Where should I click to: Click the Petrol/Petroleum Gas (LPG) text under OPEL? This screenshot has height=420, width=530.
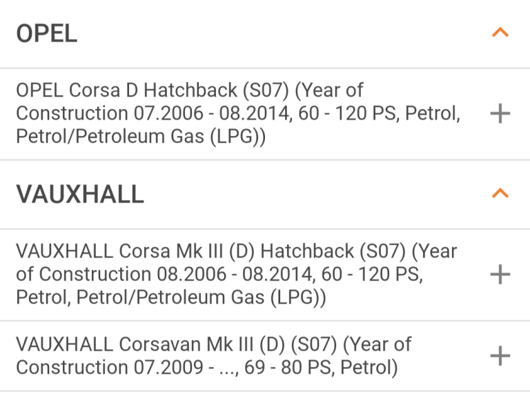tap(141, 137)
